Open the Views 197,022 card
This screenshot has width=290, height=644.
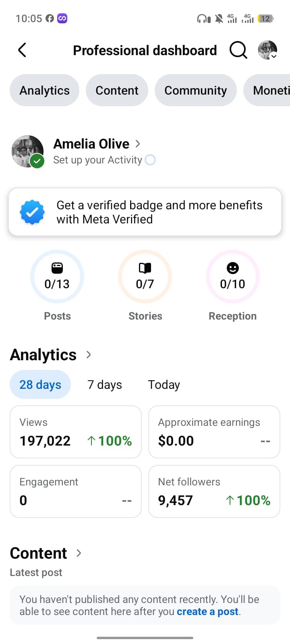76,432
